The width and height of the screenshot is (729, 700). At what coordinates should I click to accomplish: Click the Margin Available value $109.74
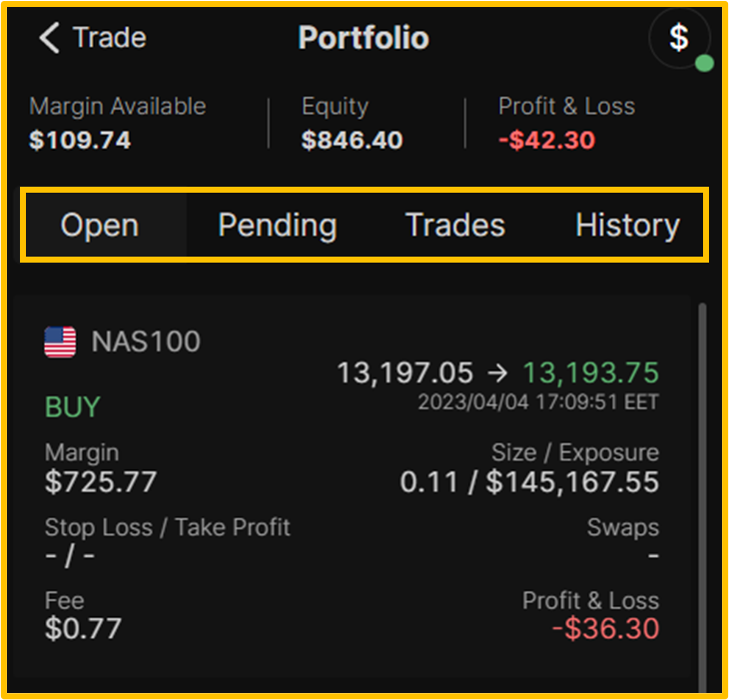pyautogui.click(x=80, y=140)
